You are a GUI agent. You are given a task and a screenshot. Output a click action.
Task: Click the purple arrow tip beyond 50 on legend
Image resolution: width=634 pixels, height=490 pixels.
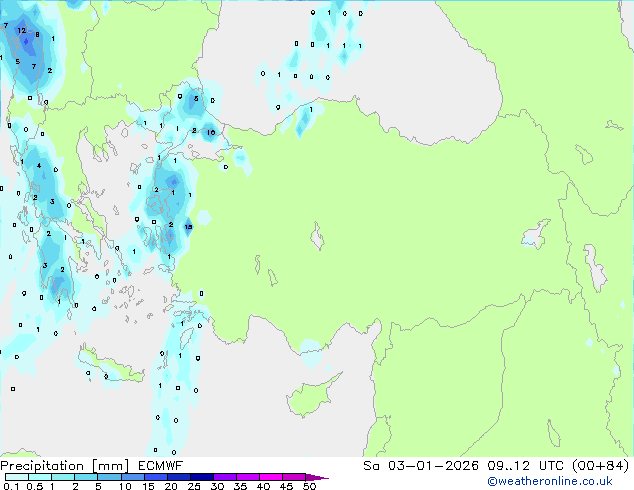coord(317,477)
